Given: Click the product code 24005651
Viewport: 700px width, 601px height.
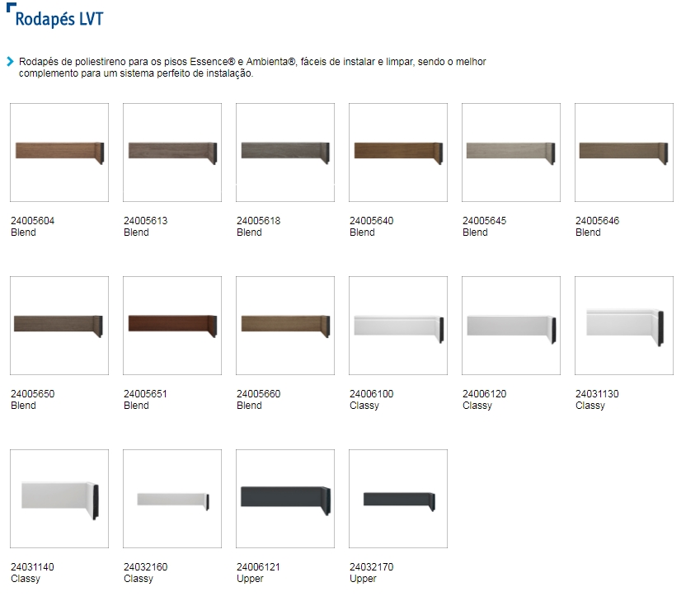Looking at the screenshot, I should coord(146,394).
